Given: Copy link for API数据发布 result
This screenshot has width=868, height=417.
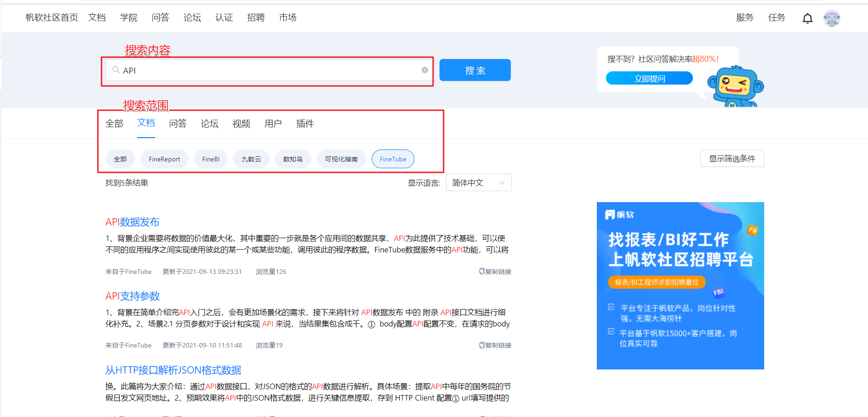Looking at the screenshot, I should coord(495,272).
